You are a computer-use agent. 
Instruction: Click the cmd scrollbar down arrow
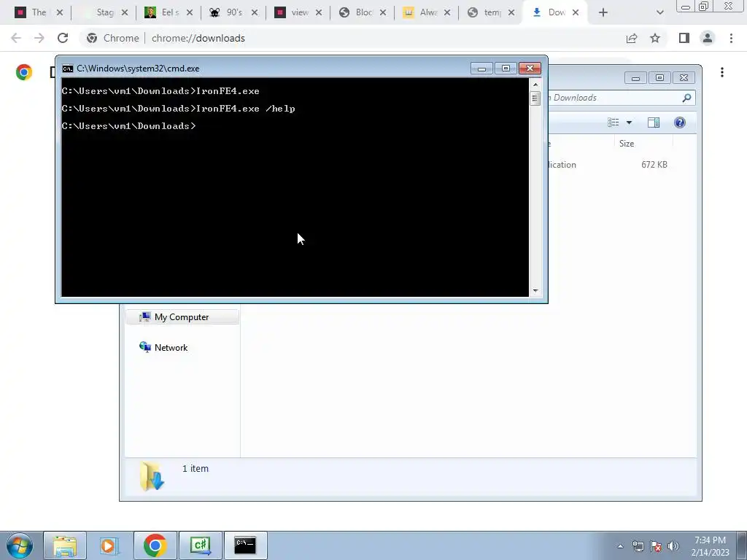coord(535,290)
